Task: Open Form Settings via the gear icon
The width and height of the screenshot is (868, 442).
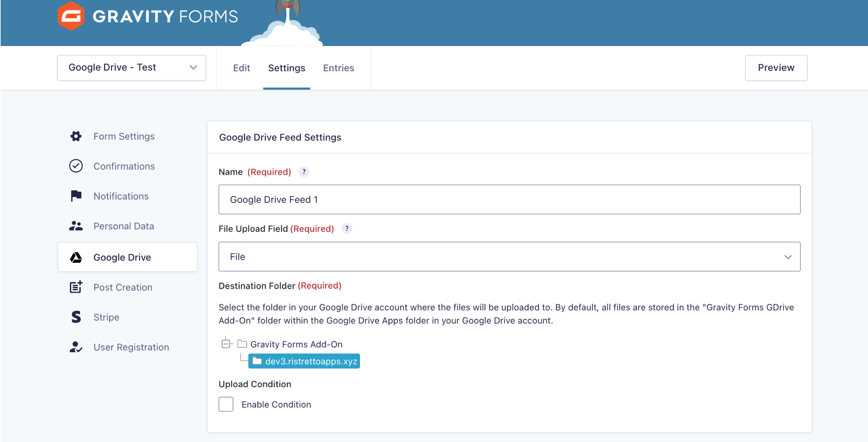Action: coord(76,136)
